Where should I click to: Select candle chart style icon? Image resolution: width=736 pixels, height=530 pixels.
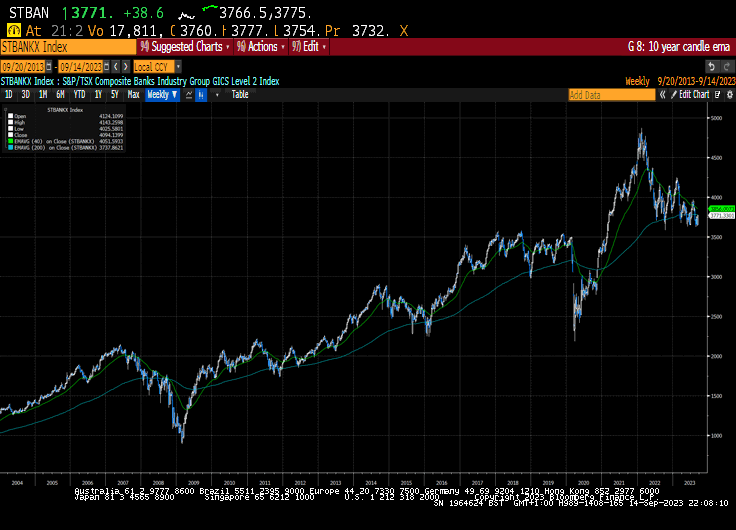tap(201, 95)
